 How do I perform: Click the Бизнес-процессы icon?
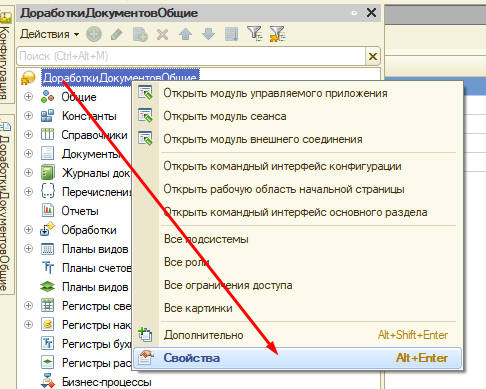[47, 381]
